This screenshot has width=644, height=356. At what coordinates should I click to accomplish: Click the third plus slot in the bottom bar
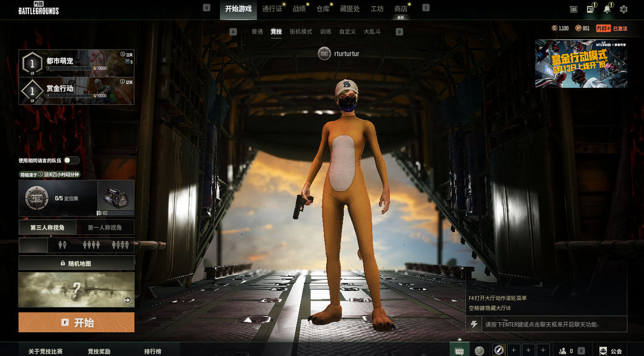pyautogui.click(x=543, y=350)
